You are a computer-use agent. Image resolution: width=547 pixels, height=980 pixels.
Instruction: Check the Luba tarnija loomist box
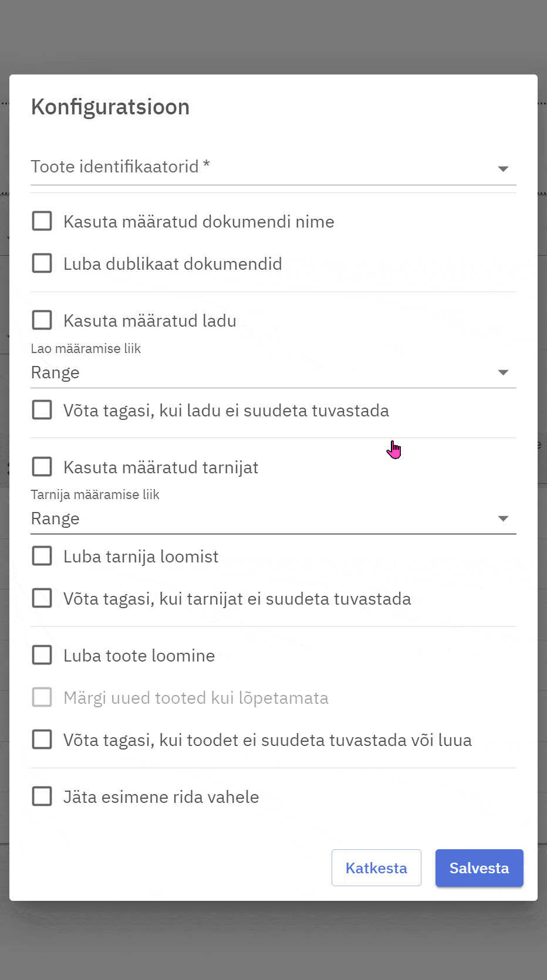click(x=42, y=556)
